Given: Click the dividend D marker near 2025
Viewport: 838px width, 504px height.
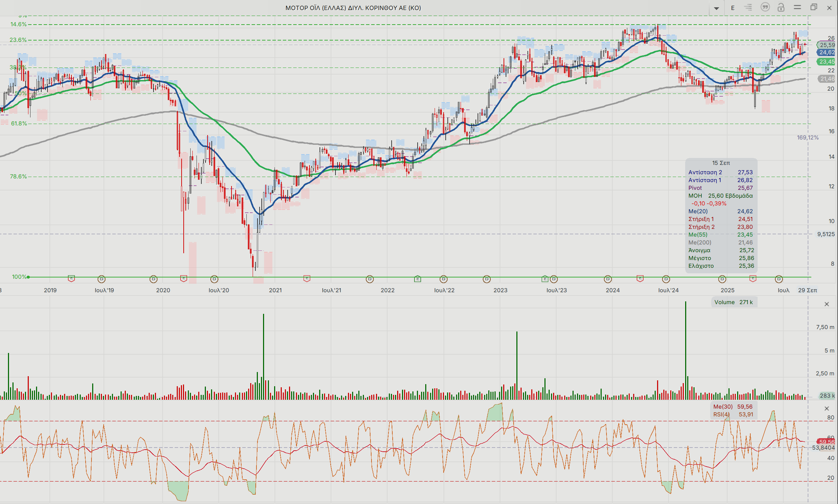Looking at the screenshot, I should pos(722,279).
